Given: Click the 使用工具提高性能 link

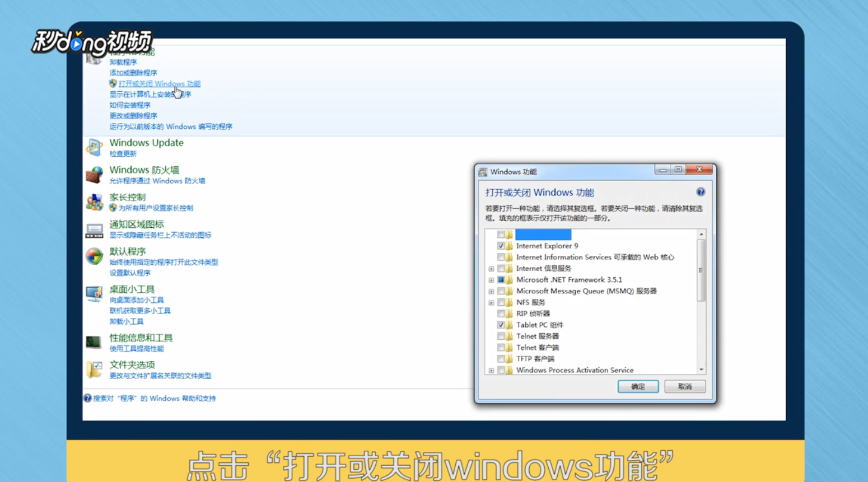Looking at the screenshot, I should pos(137,348).
